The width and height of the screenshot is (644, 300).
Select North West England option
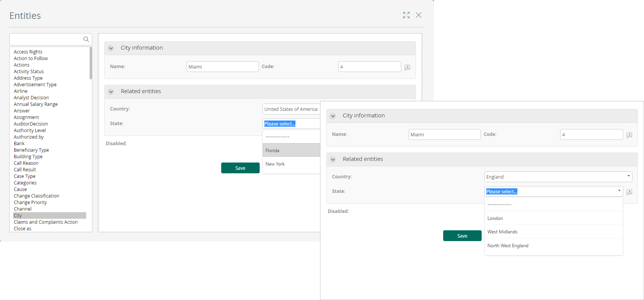(x=554, y=245)
